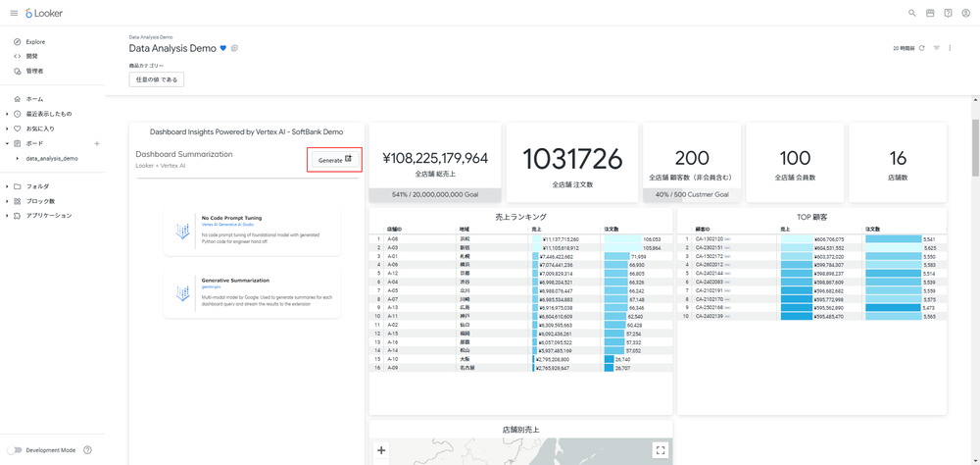Click the Looker logo
The image size is (980, 465).
(44, 13)
